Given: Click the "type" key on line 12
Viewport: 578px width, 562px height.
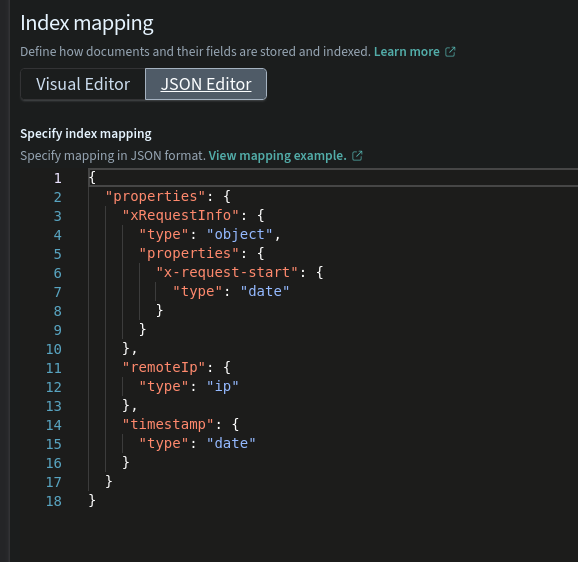Looking at the screenshot, I should pos(164,386).
